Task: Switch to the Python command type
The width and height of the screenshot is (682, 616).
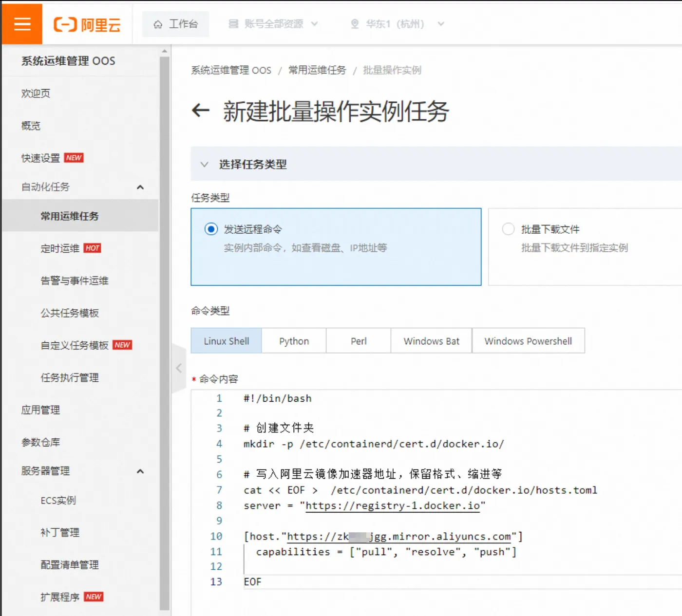Action: (x=294, y=341)
